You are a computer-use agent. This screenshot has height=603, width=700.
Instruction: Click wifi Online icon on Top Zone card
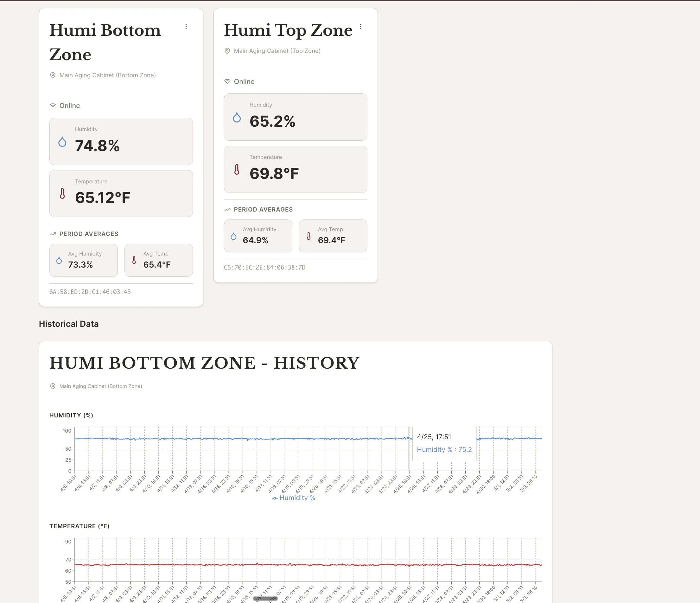(227, 81)
